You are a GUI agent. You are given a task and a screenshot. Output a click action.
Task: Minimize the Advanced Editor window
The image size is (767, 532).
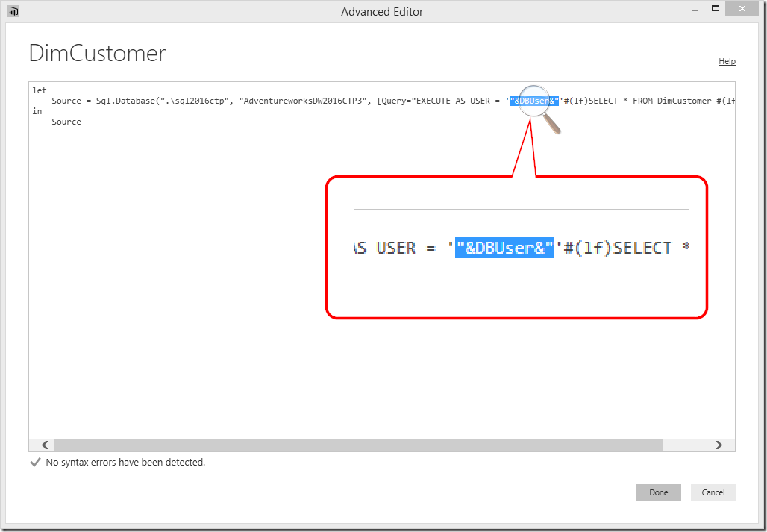click(695, 10)
